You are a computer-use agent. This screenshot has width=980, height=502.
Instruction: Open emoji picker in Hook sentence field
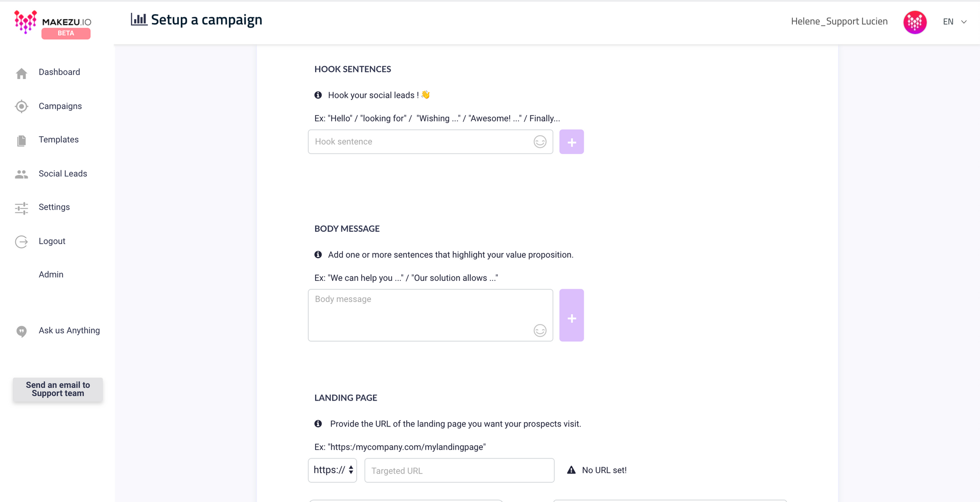tap(540, 142)
